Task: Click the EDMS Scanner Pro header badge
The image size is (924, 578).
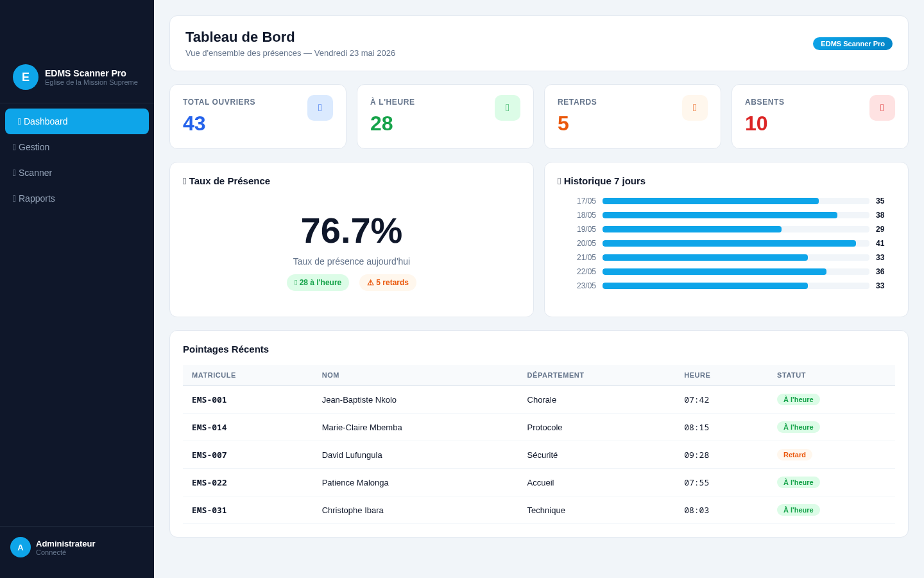Action: tap(853, 44)
